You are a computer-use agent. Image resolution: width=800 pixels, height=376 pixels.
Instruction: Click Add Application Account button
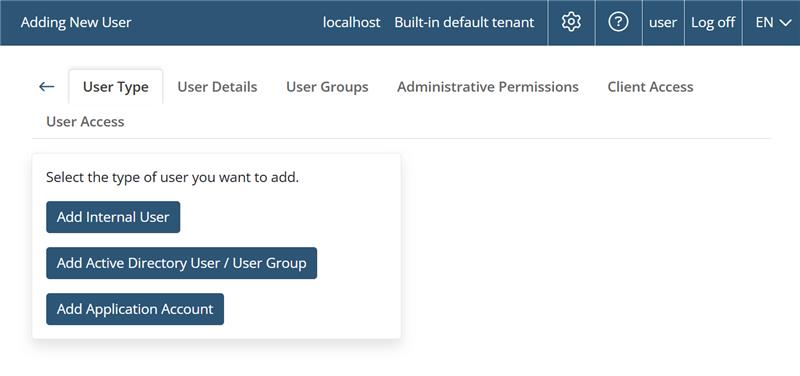(x=135, y=309)
